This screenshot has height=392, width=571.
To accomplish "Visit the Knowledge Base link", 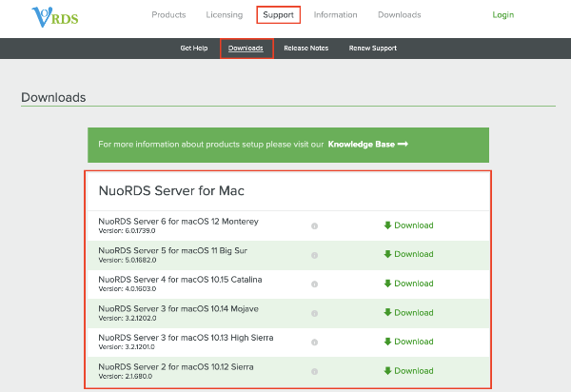I will click(x=367, y=144).
